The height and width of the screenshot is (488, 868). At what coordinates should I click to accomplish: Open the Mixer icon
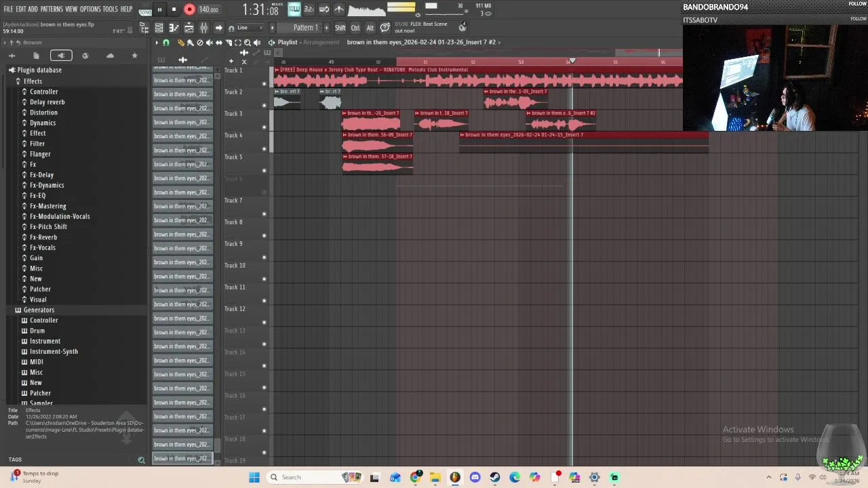coord(203,28)
